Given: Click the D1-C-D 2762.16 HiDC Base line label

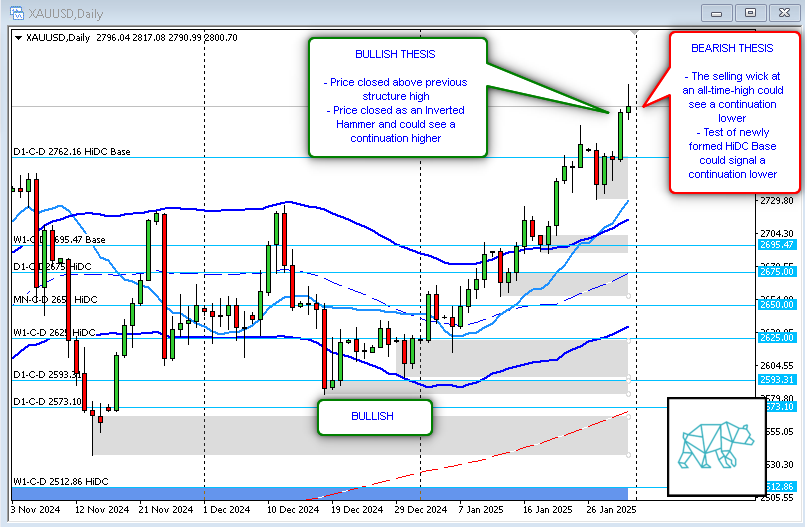Looking at the screenshot, I should [x=71, y=152].
